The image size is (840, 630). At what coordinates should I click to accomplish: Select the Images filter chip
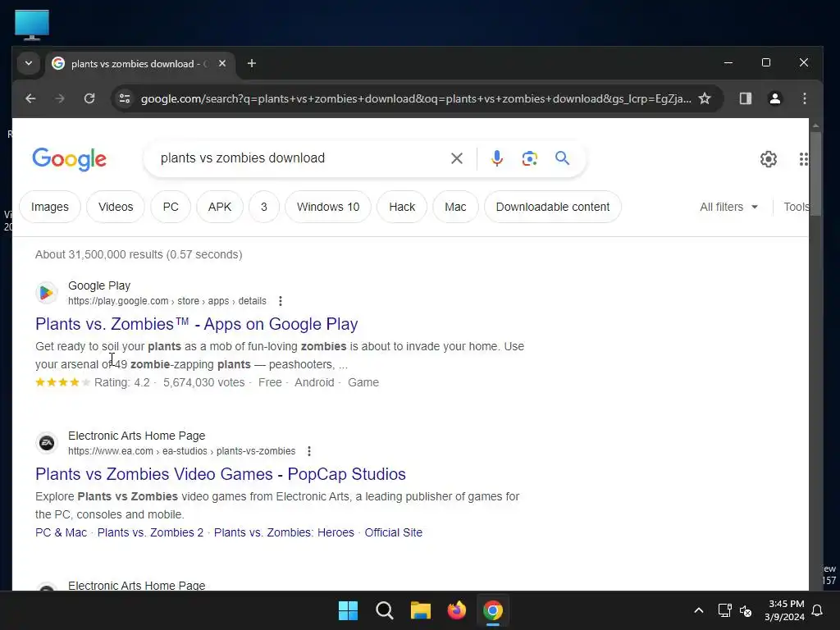tap(50, 207)
